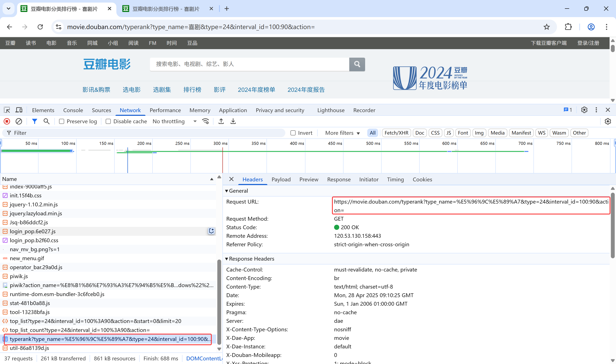The image size is (616, 364).
Task: Open the network conditions wifi icon
Action: 206,121
